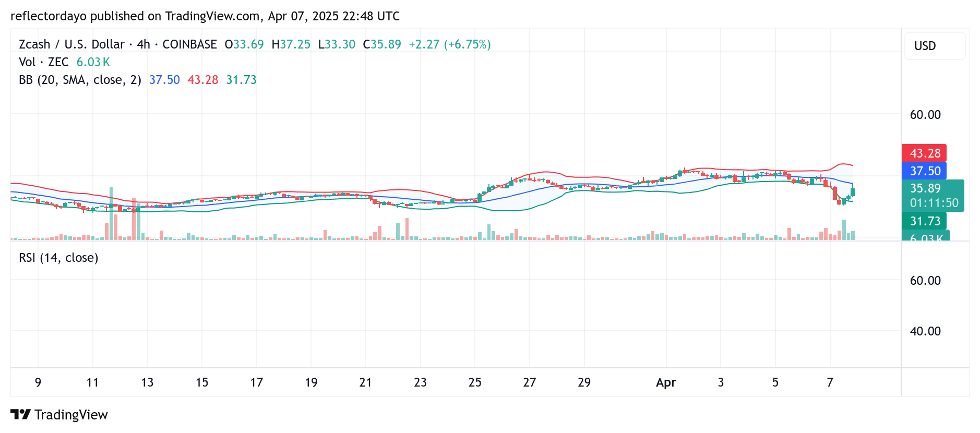
Task: Click the latest green candle on the chart
Action: point(853,192)
